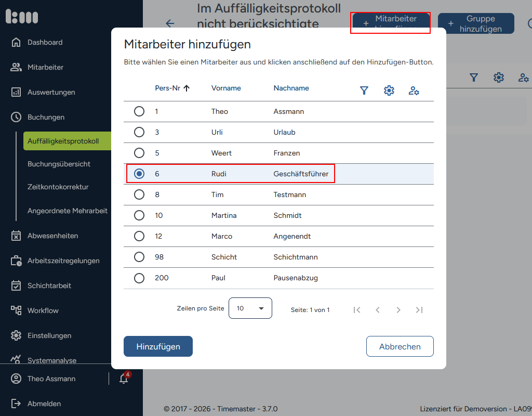Select radio button for Theo Assmann
The width and height of the screenshot is (532, 416).
[139, 111]
